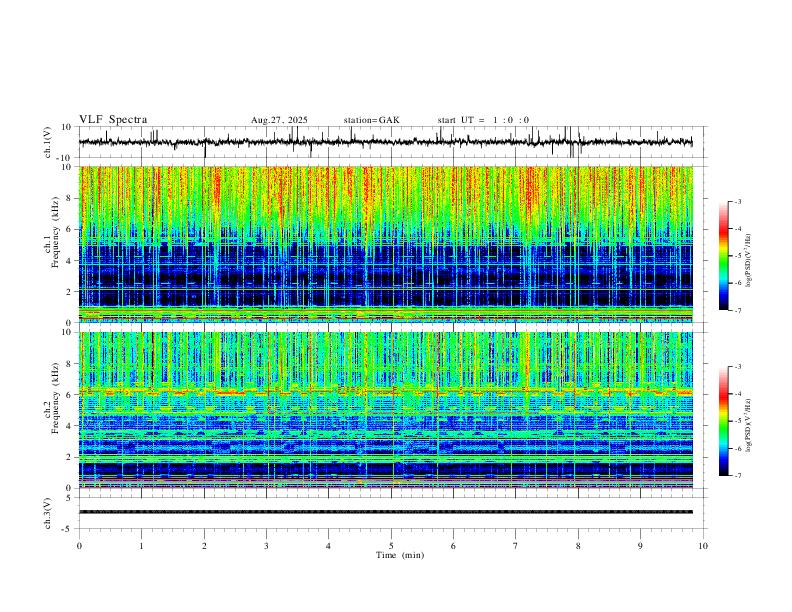Image resolution: width=792 pixels, height=612 pixels.
Task: Click the lower "log(PSD)(V²/Hz)" colorbar label
Action: tap(749, 425)
